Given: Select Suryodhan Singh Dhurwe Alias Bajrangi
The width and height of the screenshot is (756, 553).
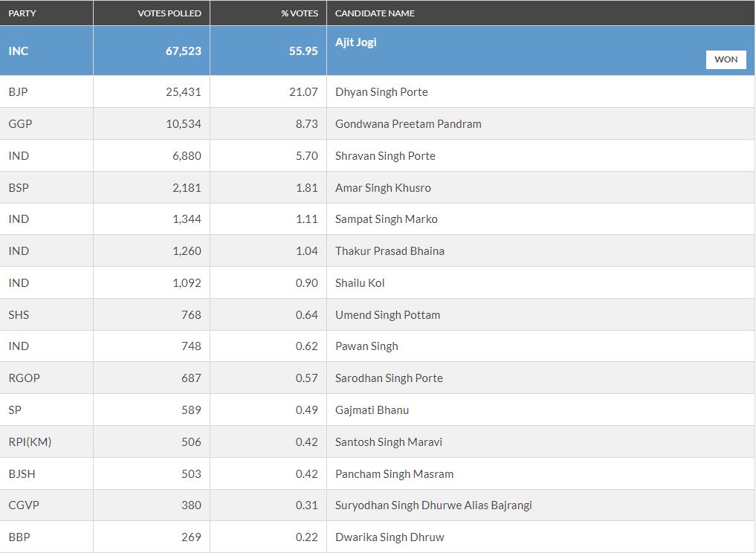Looking at the screenshot, I should 433,505.
